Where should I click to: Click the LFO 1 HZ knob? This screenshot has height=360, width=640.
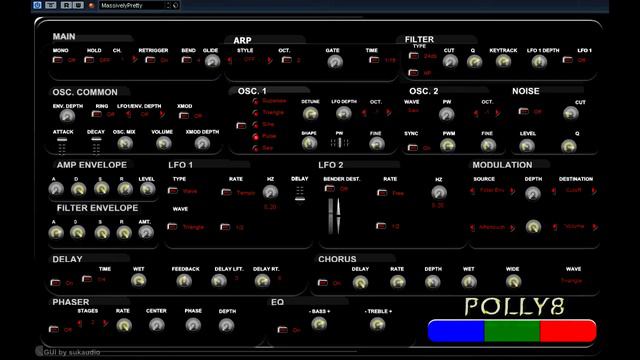point(270,192)
